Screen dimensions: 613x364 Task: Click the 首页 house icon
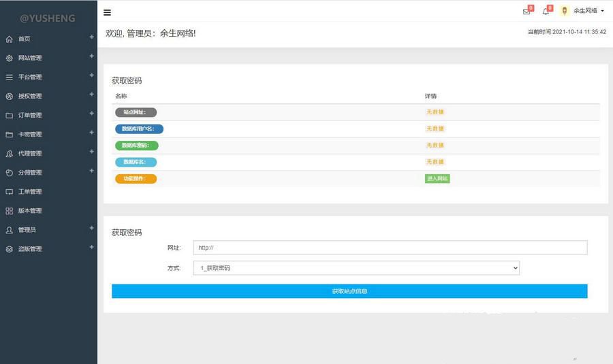[x=10, y=39]
